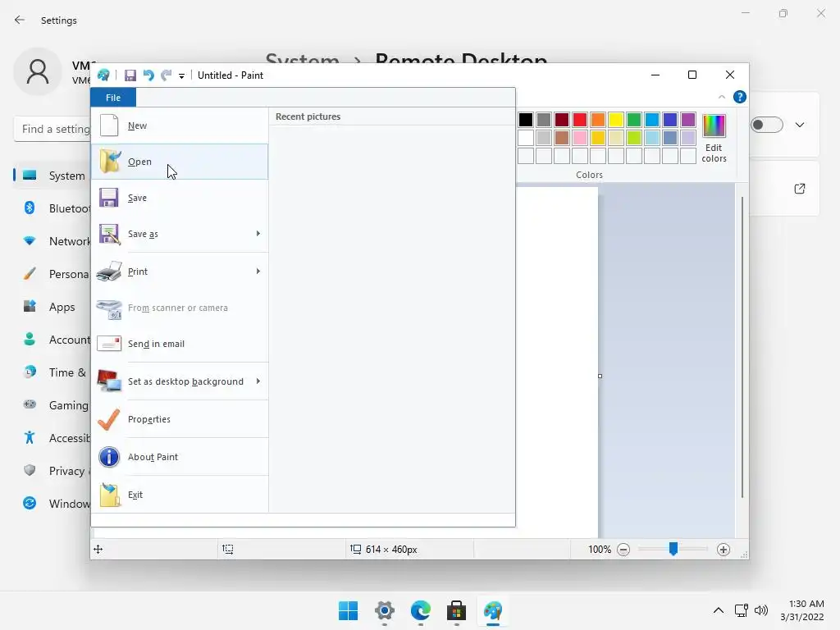Expand the Print submenu arrow
The image size is (840, 630).
click(258, 272)
